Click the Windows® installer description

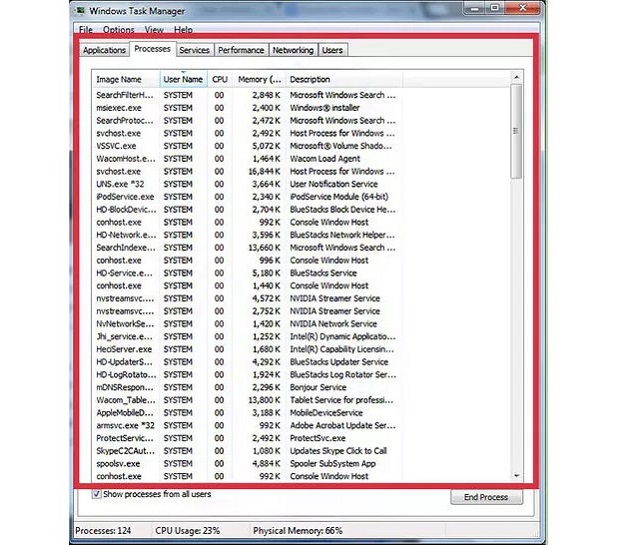(x=325, y=108)
